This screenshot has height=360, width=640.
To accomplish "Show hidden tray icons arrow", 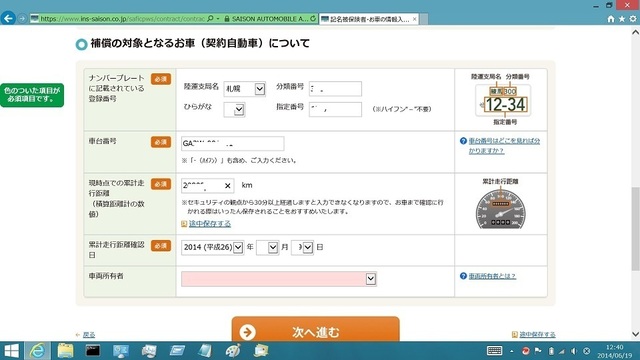I will [511, 351].
